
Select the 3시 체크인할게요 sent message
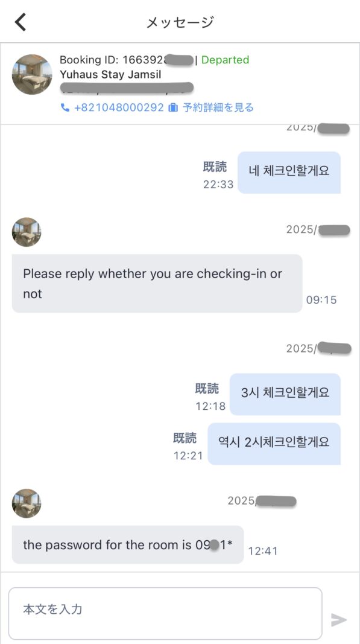(x=285, y=394)
